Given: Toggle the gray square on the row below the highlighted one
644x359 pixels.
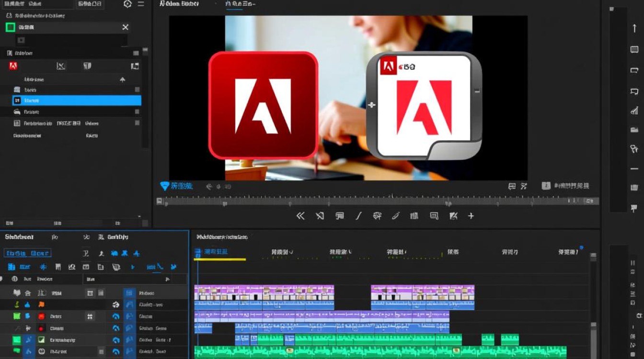Looking at the screenshot, I should click(x=138, y=112).
